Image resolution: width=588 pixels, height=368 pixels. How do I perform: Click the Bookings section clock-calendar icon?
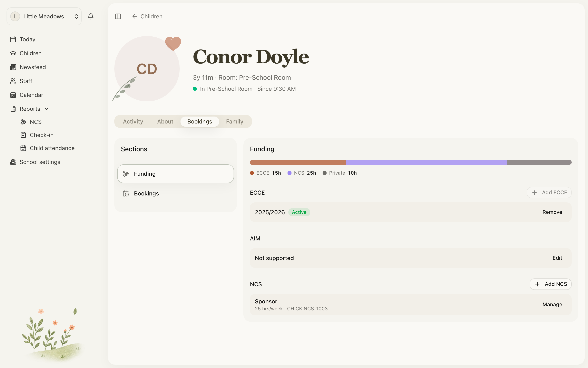[126, 193]
